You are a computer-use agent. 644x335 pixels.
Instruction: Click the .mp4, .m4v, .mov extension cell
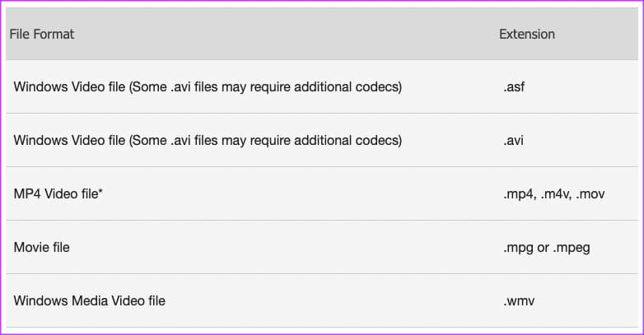tap(554, 193)
